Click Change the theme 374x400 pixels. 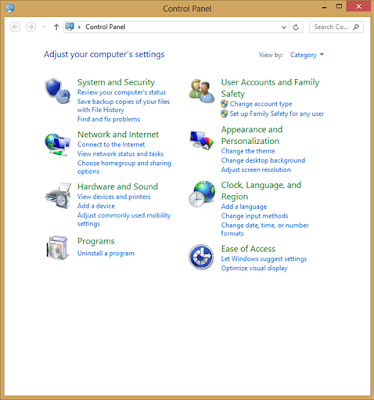coord(248,151)
